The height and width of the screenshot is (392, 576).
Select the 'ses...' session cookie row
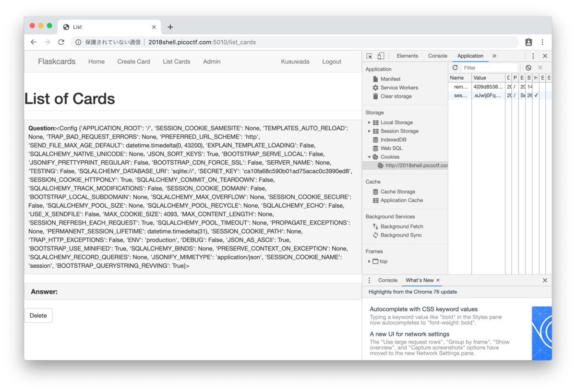[500, 95]
